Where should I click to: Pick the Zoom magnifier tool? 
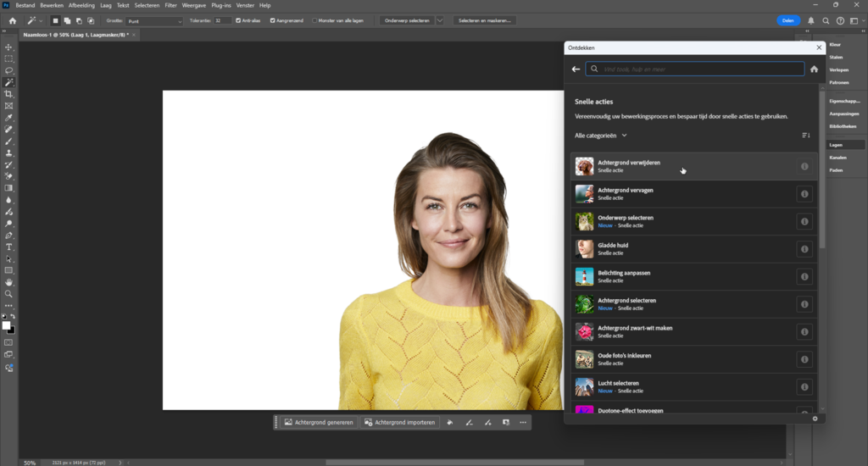tap(8, 294)
